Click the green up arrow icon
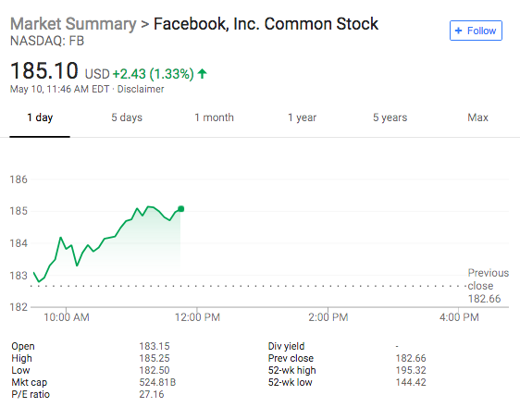This screenshot has width=520, height=420. [202, 73]
